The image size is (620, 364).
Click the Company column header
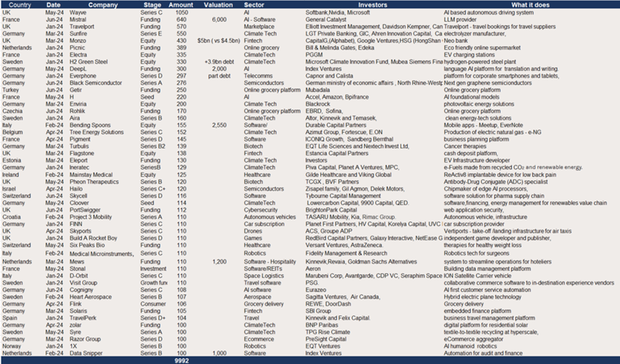tap(103, 5)
